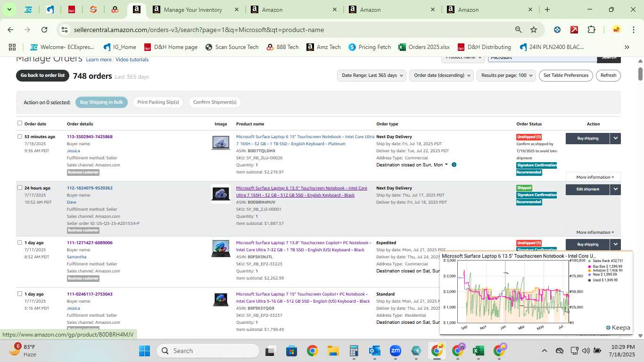This screenshot has width=644, height=362.
Task: Reload the current page
Action: (44, 30)
